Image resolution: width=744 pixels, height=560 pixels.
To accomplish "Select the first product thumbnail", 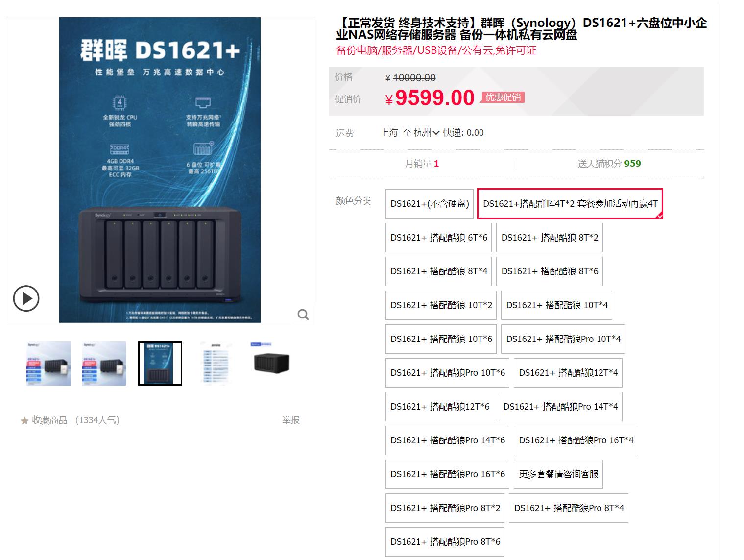I will pyautogui.click(x=48, y=364).
